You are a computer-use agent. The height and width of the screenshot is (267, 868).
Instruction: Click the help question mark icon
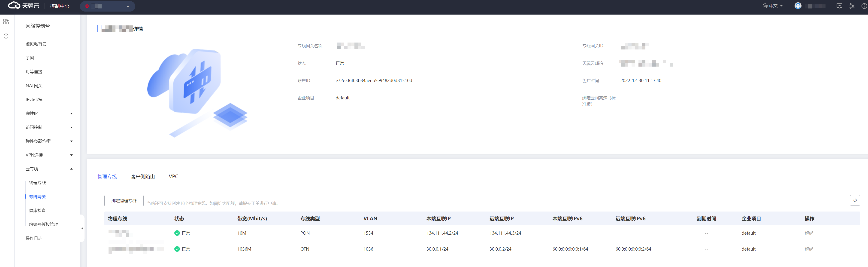pyautogui.click(x=864, y=6)
